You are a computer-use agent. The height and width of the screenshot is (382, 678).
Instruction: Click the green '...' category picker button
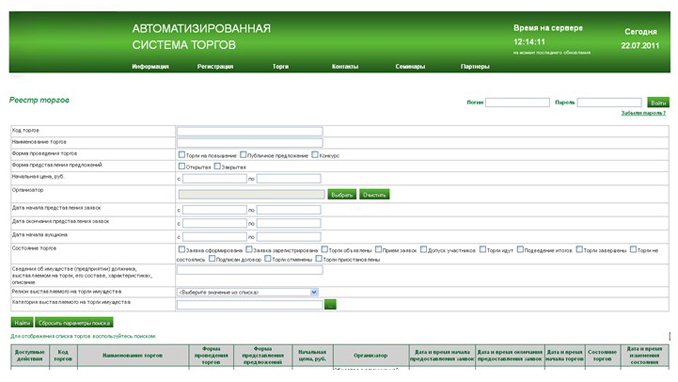click(330, 305)
